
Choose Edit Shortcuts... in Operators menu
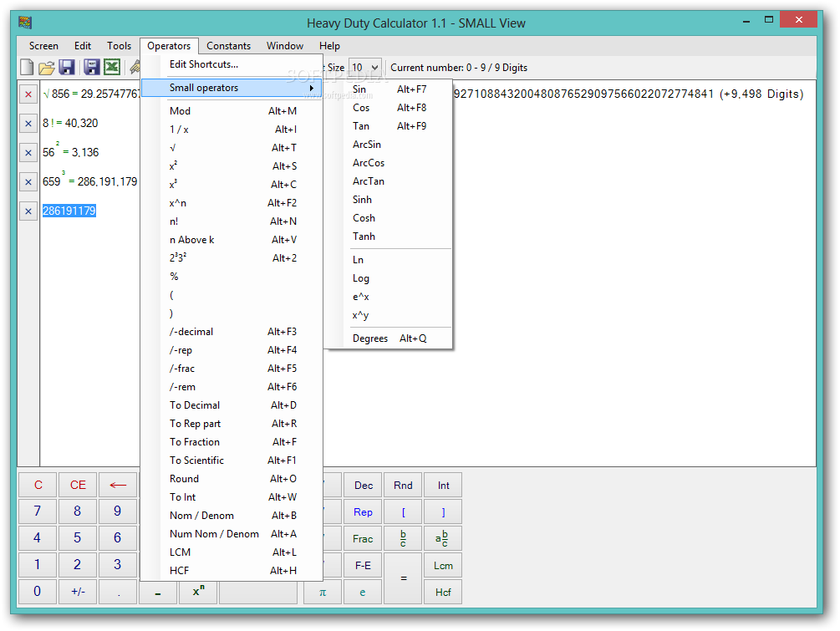(232, 64)
